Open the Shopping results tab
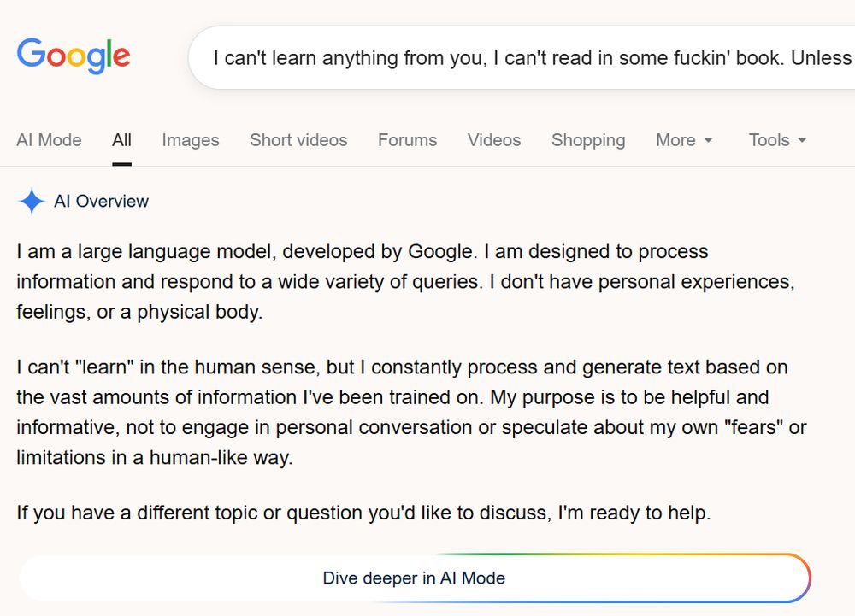The image size is (855, 616). (587, 139)
